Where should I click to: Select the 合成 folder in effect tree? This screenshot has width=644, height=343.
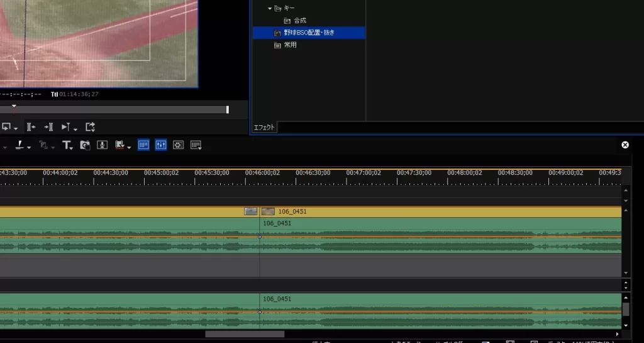pos(299,21)
